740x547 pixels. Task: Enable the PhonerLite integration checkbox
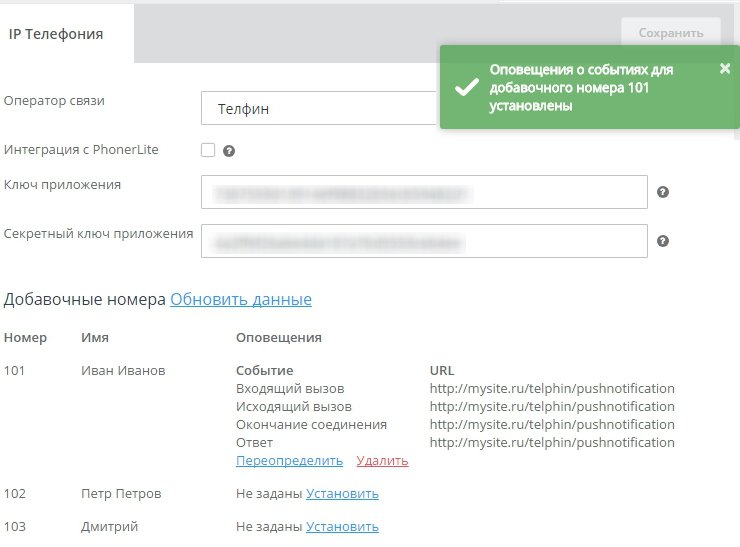click(x=208, y=150)
